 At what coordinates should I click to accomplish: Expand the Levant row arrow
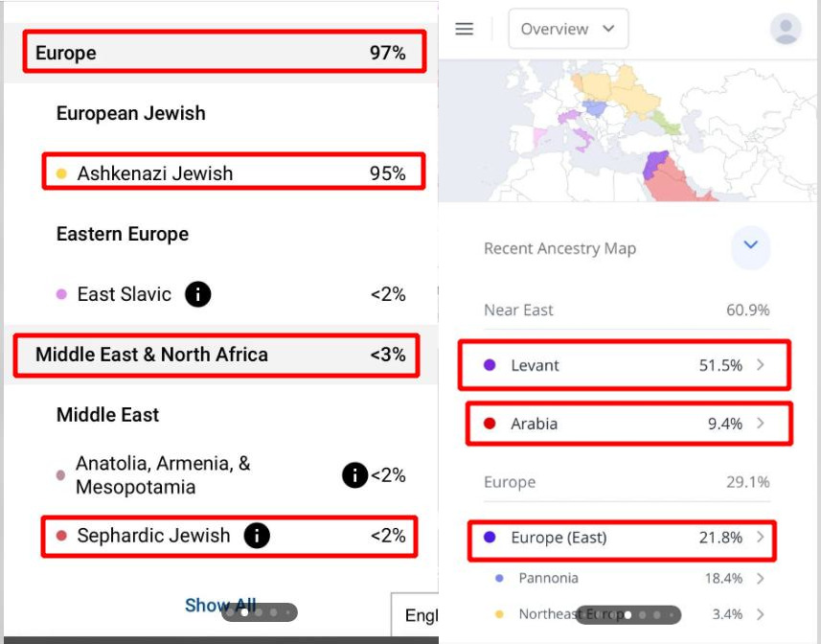(x=761, y=365)
